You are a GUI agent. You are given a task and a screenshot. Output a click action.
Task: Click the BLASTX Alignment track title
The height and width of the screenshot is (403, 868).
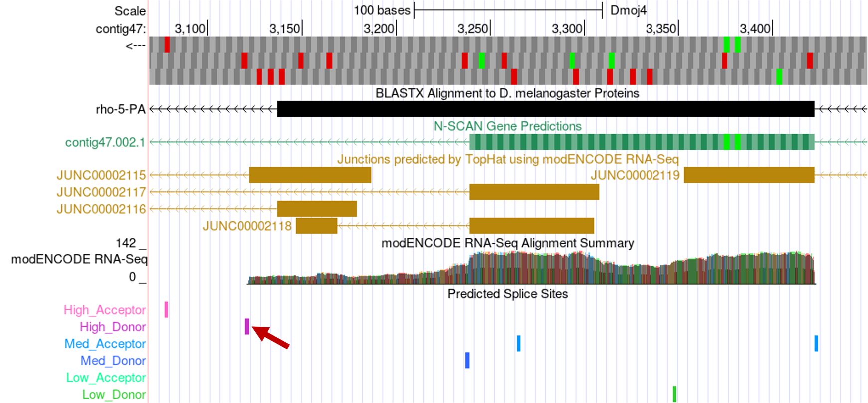(x=507, y=93)
